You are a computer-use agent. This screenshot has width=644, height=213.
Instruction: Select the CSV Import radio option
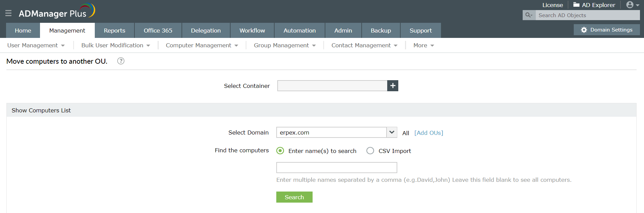click(370, 151)
